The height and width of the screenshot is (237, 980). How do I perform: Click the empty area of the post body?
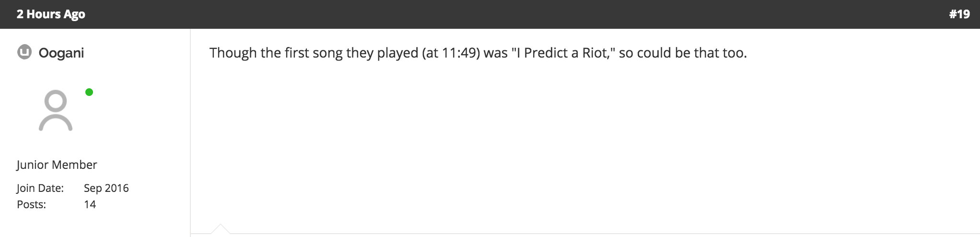(x=585, y=144)
